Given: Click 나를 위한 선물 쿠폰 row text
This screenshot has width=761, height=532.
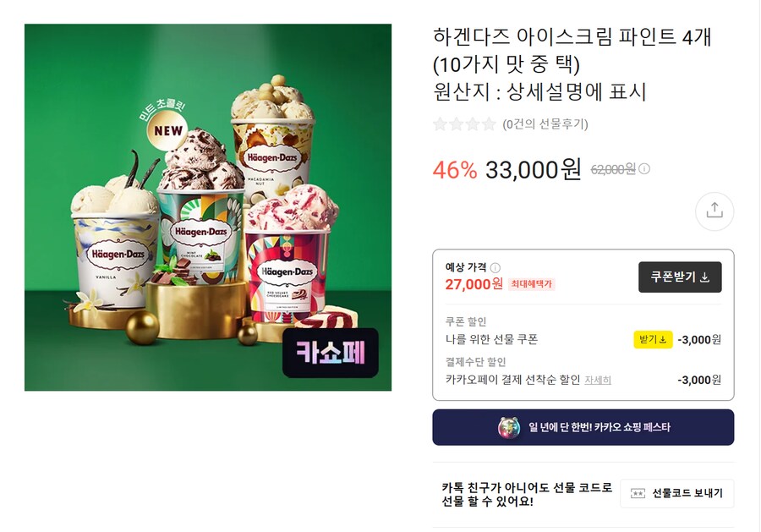Looking at the screenshot, I should pyautogui.click(x=491, y=339).
